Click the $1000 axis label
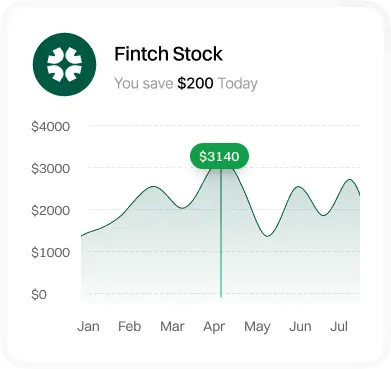The width and height of the screenshot is (391, 369). coord(51,253)
